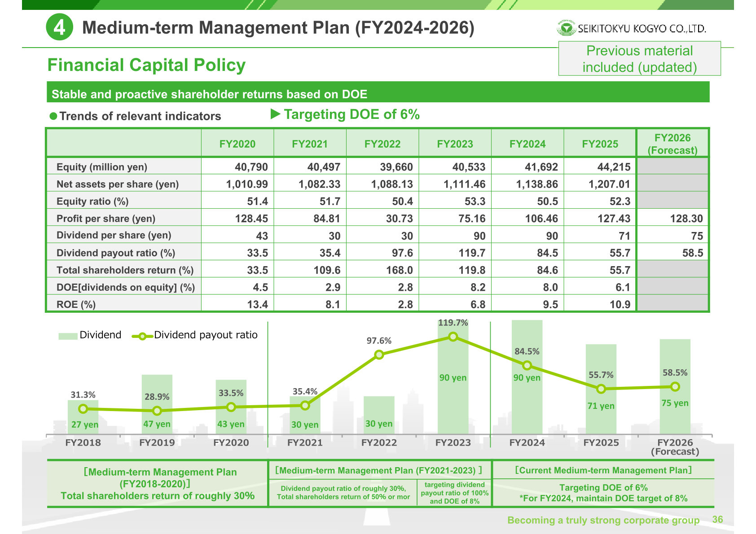This screenshot has height=534, width=756.
Task: Select the Net assets per share row label
Action: [118, 184]
